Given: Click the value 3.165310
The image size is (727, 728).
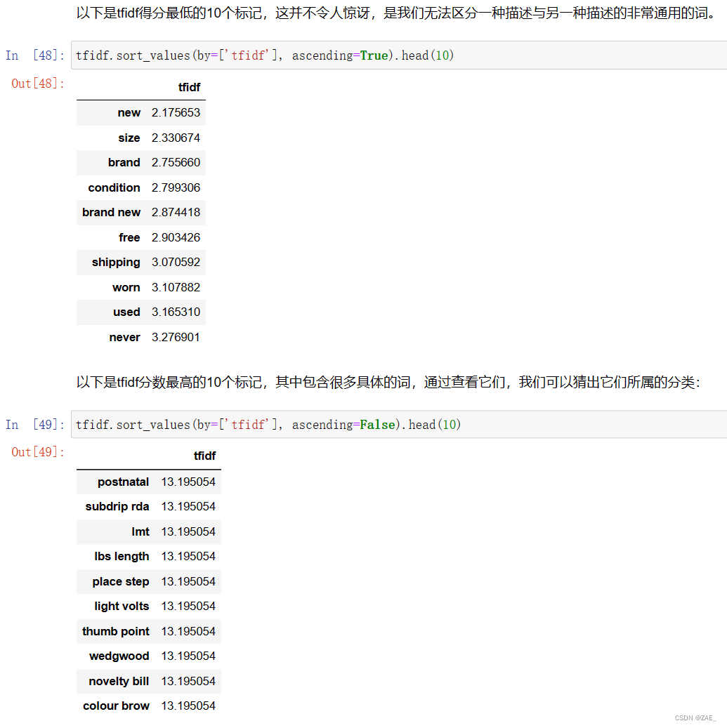Looking at the screenshot, I should 176,312.
